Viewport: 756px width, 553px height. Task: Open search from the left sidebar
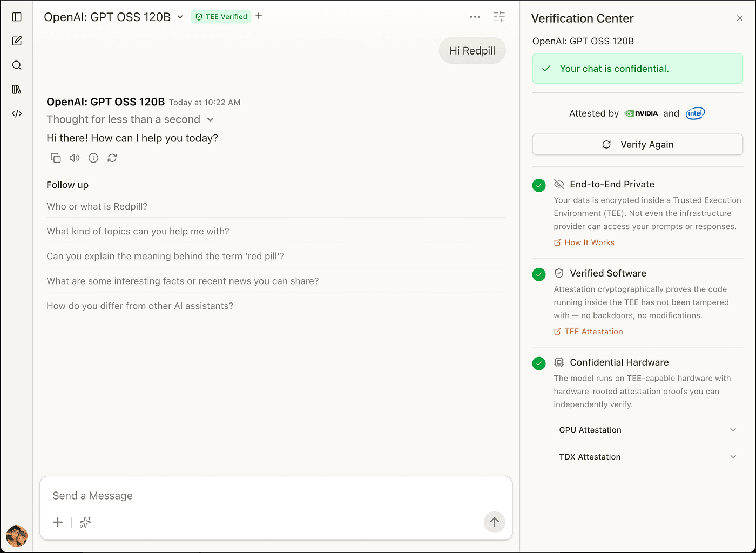(17, 65)
